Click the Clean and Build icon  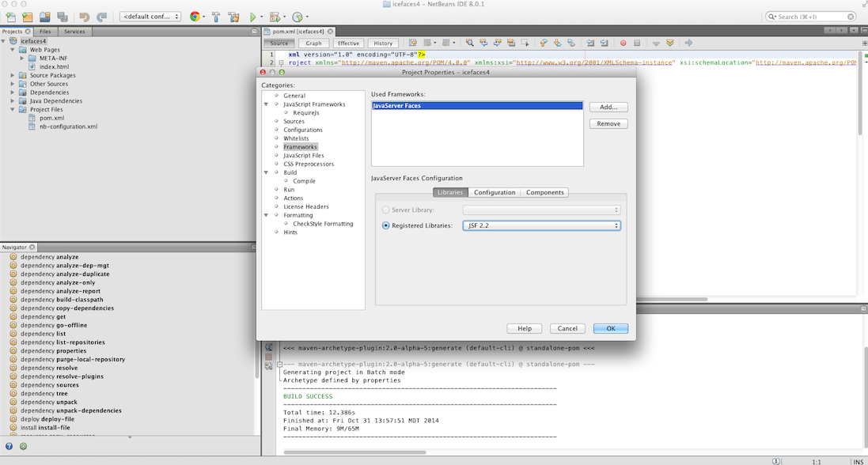point(233,17)
